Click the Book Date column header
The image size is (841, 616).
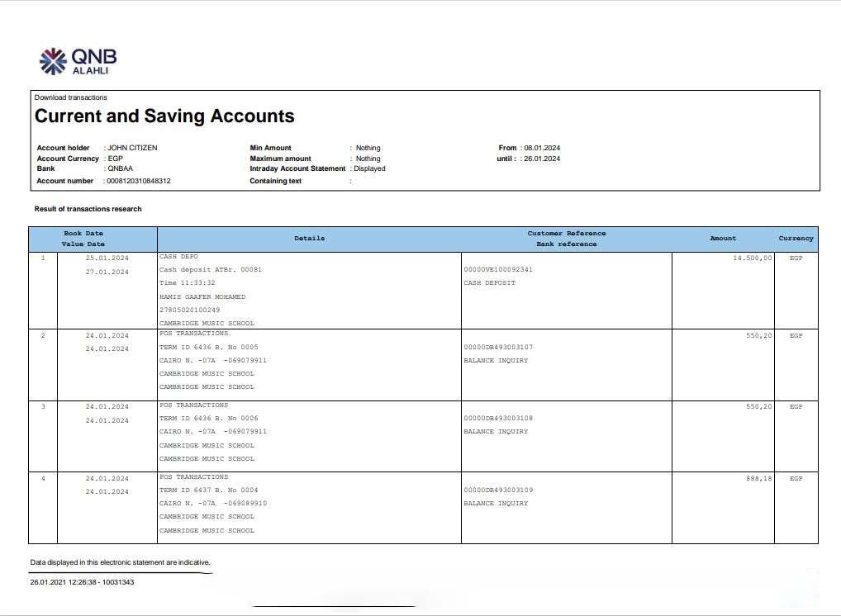83,232
